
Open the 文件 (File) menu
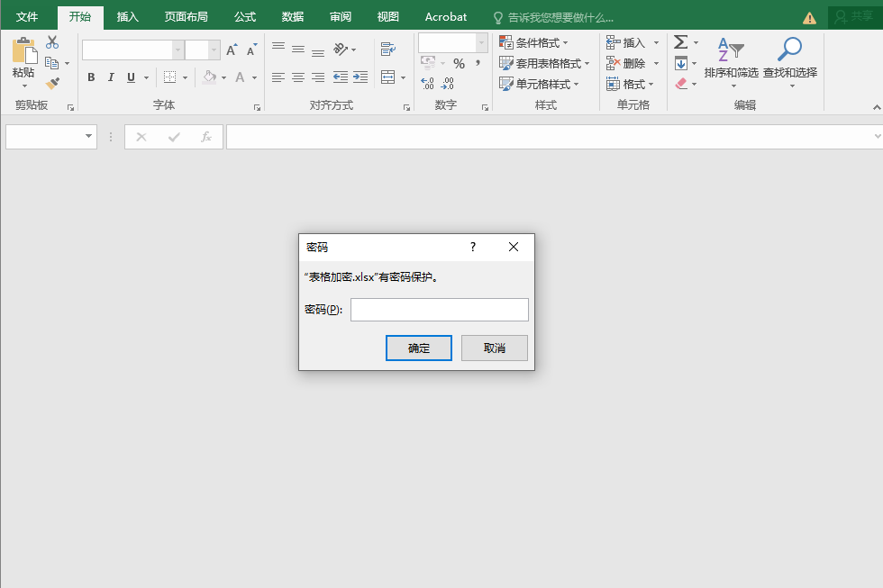click(x=27, y=17)
